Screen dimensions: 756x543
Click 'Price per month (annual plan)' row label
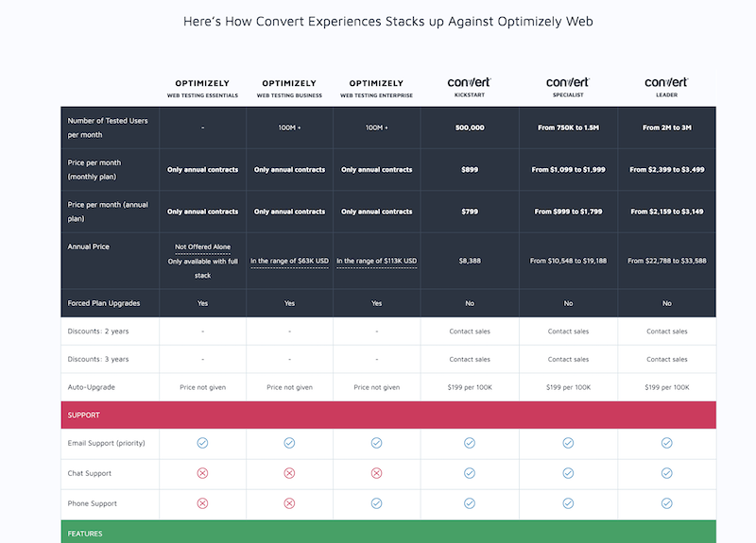(108, 212)
